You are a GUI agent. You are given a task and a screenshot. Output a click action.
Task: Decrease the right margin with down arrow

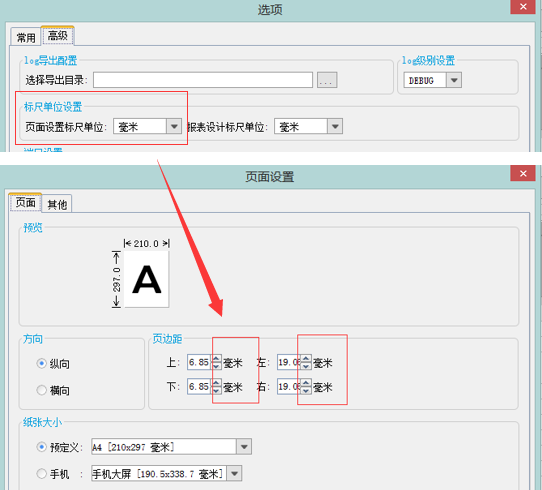coord(306,390)
